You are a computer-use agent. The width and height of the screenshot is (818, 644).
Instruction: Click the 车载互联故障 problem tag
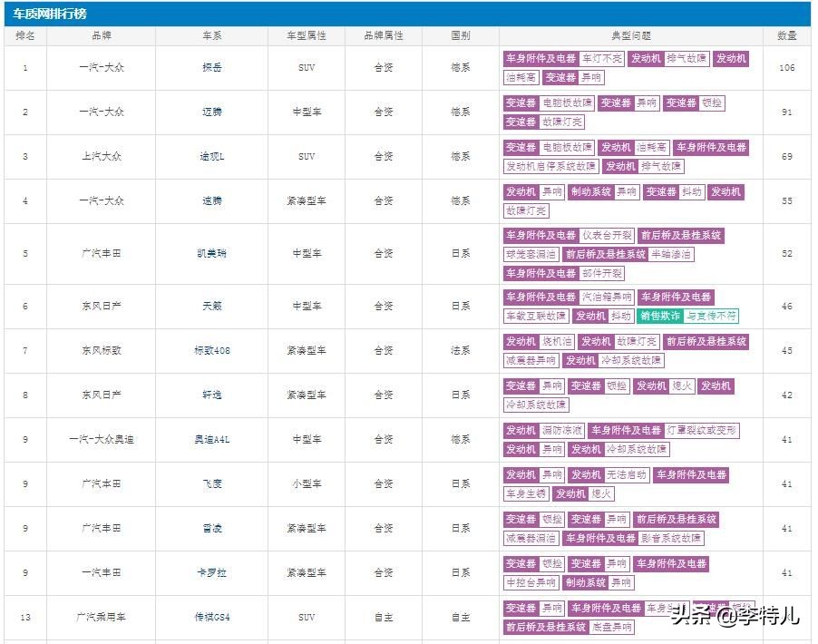pyautogui.click(x=536, y=316)
